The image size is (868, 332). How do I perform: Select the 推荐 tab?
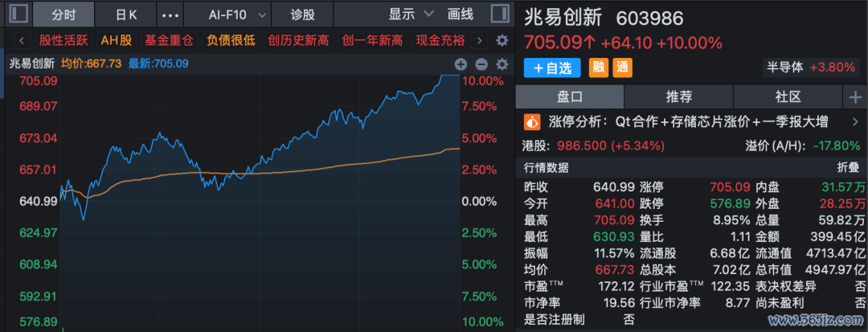click(678, 97)
